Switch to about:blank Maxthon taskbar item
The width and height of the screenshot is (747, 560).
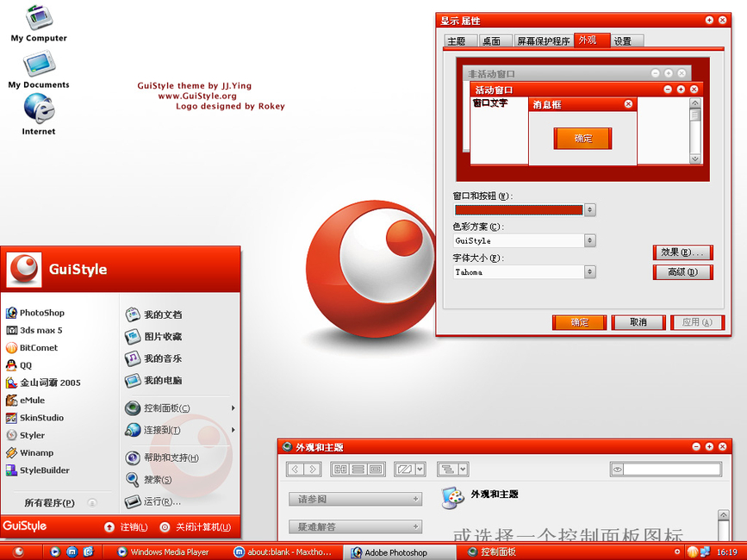point(283,552)
